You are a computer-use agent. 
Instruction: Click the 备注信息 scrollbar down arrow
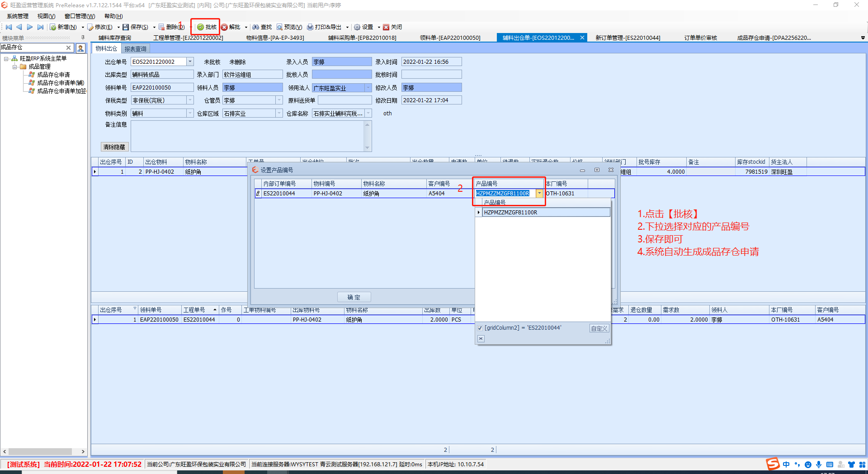[367, 147]
